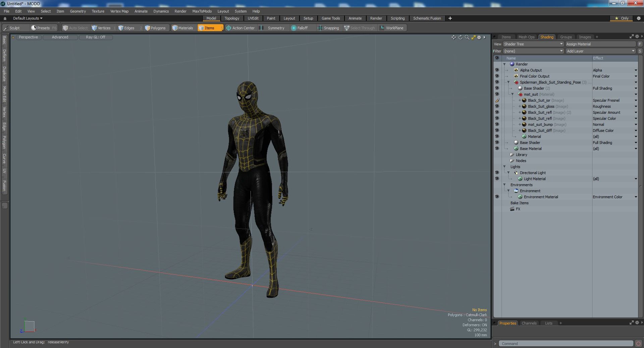Click the Command input field

pyautogui.click(x=566, y=344)
